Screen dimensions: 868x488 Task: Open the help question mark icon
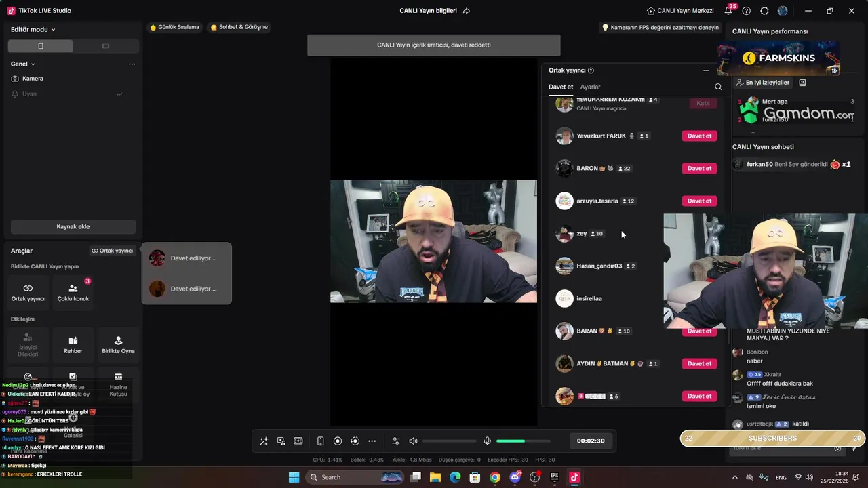pyautogui.click(x=747, y=11)
